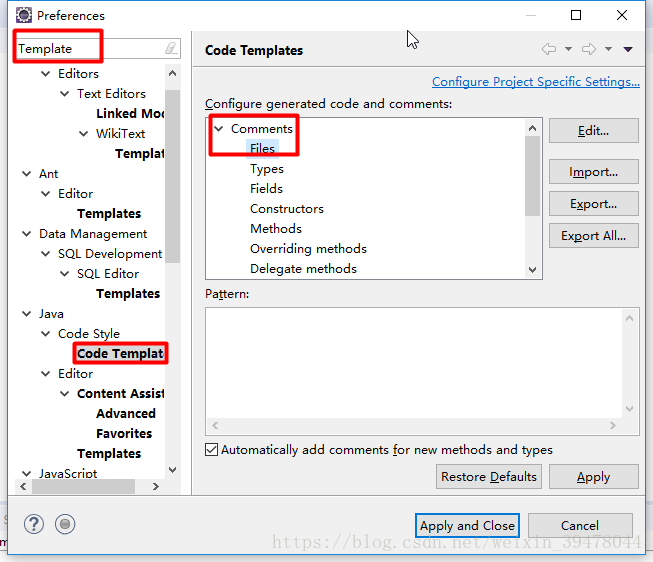Click the Edit... button
The height and width of the screenshot is (562, 653).
pyautogui.click(x=593, y=131)
